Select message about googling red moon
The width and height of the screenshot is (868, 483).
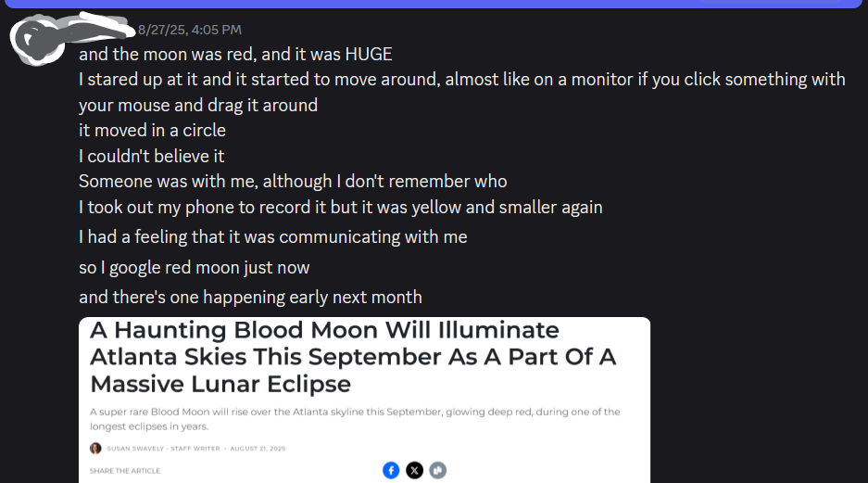coord(195,268)
